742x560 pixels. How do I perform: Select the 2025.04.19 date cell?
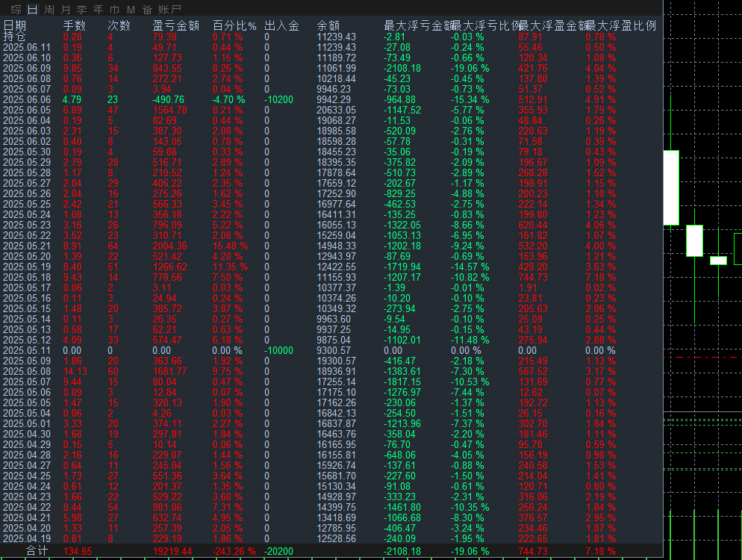click(x=27, y=538)
